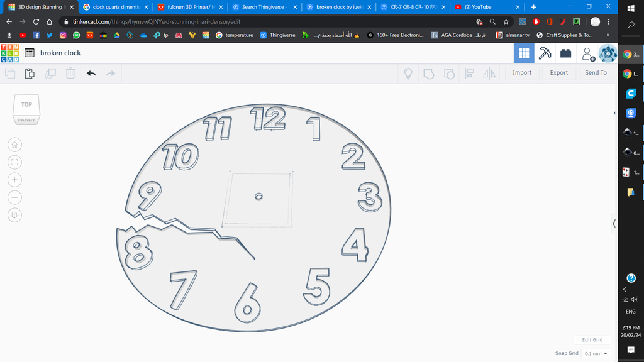Click the Delete trash icon

click(70, 74)
